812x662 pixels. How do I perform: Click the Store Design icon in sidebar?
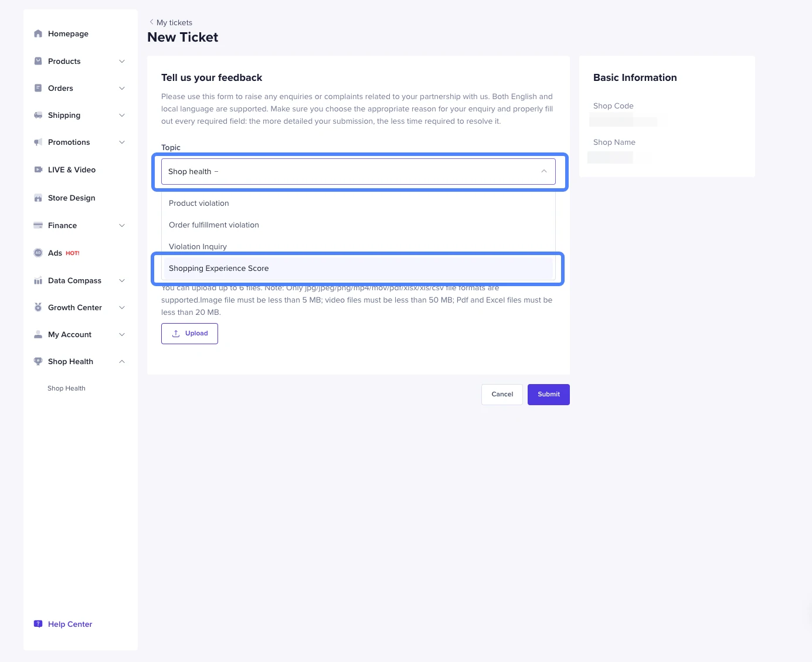coord(38,198)
